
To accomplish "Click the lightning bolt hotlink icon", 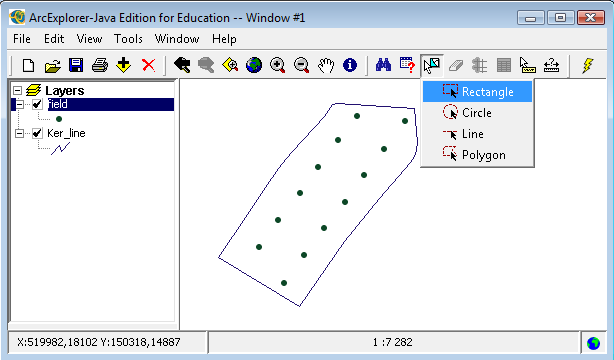I will click(587, 65).
